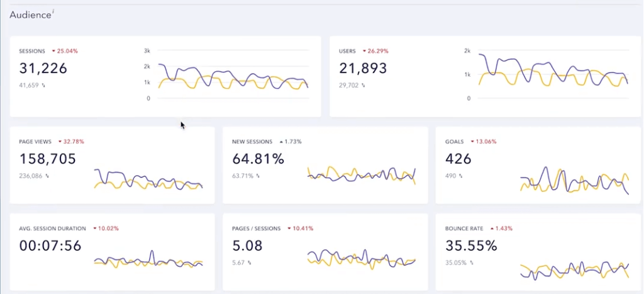
Task: Click the red down arrow before 10.41%
Action: [x=289, y=229]
